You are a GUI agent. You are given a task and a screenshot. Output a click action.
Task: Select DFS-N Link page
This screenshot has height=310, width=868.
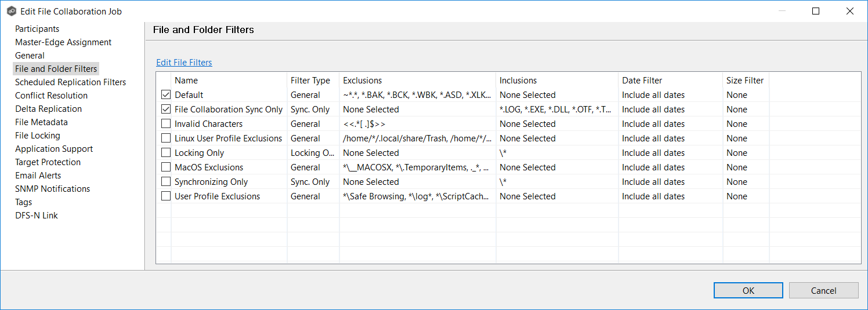pyautogui.click(x=37, y=215)
